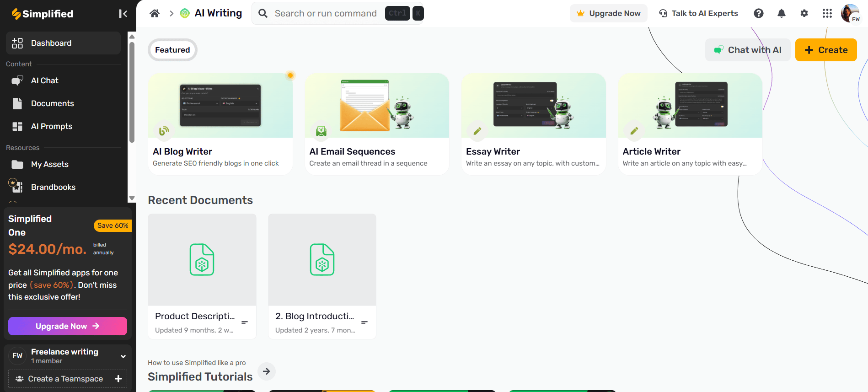Viewport: 868px width, 392px height.
Task: Go to home via house icon
Action: pyautogui.click(x=155, y=13)
